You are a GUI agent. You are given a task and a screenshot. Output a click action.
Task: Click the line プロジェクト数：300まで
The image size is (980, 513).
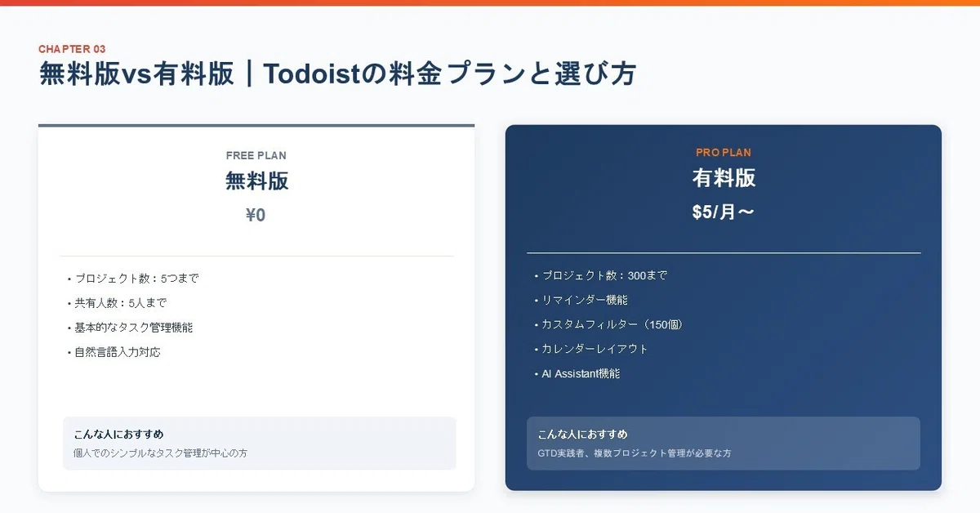coord(604,276)
